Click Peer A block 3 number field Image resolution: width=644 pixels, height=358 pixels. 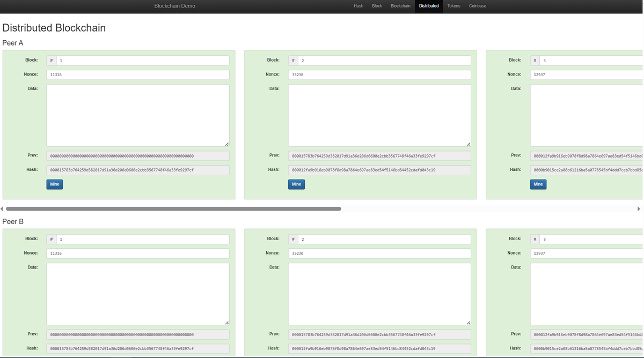pos(591,61)
